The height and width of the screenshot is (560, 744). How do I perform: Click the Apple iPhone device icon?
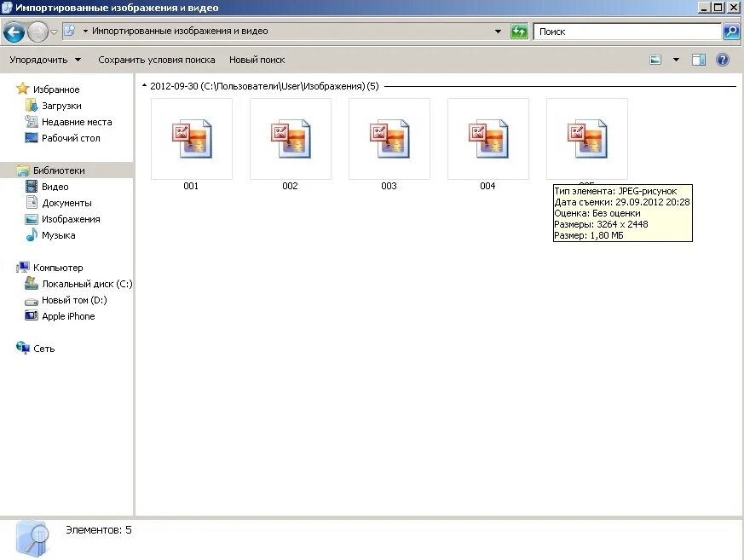[32, 315]
